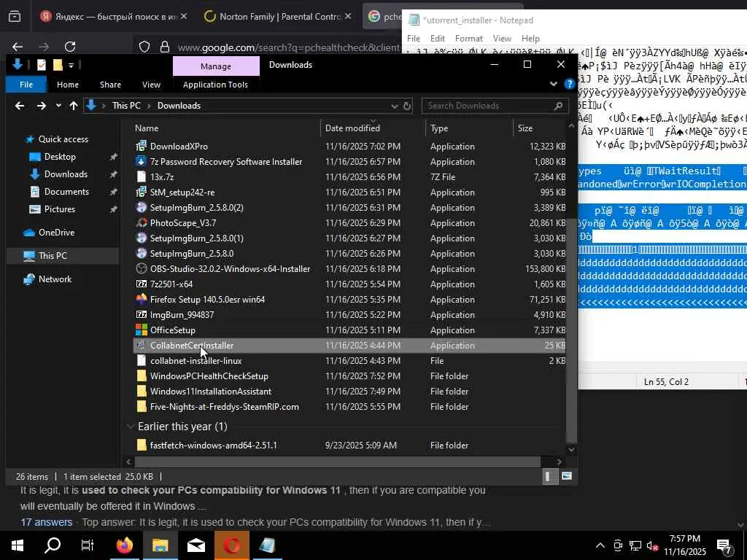747x560 pixels.
Task: Open Firefox from the taskbar
Action: (124, 545)
